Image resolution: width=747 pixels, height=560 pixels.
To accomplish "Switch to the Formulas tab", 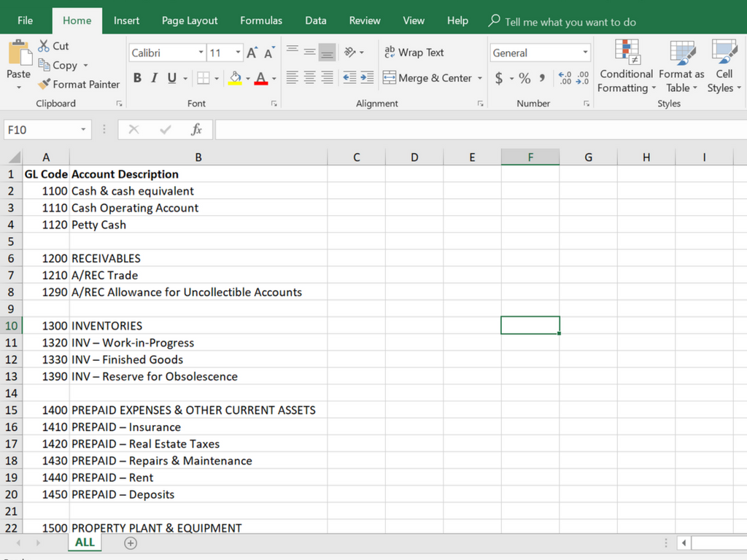I will pos(261,20).
